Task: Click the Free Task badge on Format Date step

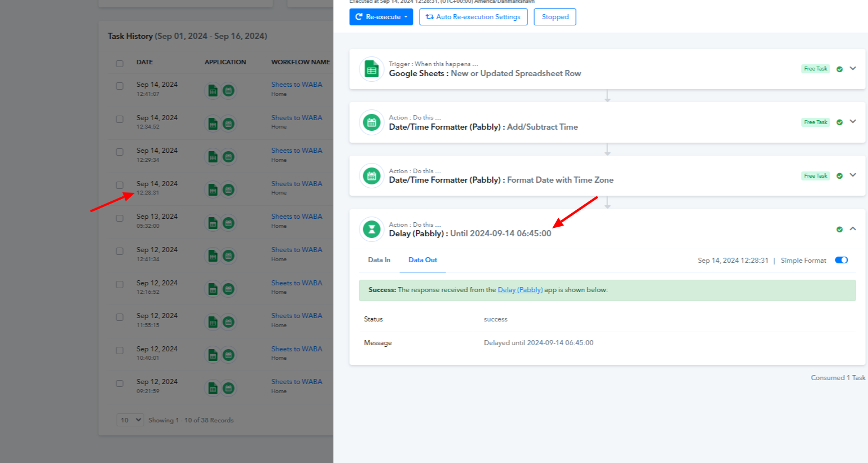Action: (816, 176)
